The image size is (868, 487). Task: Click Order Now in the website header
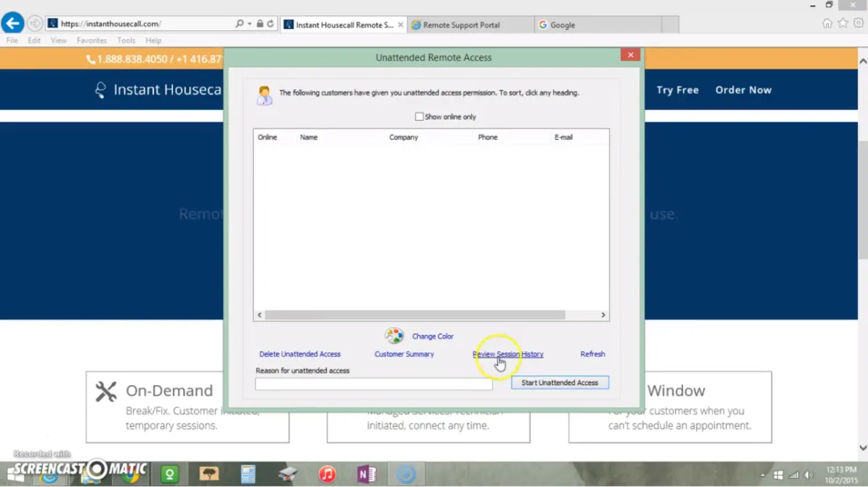pos(744,90)
